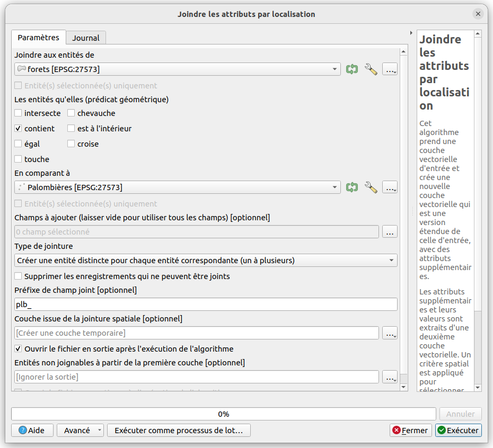Viewport: 493px width, 448px height.
Task: Uncheck the contient predicate
Action: point(19,129)
